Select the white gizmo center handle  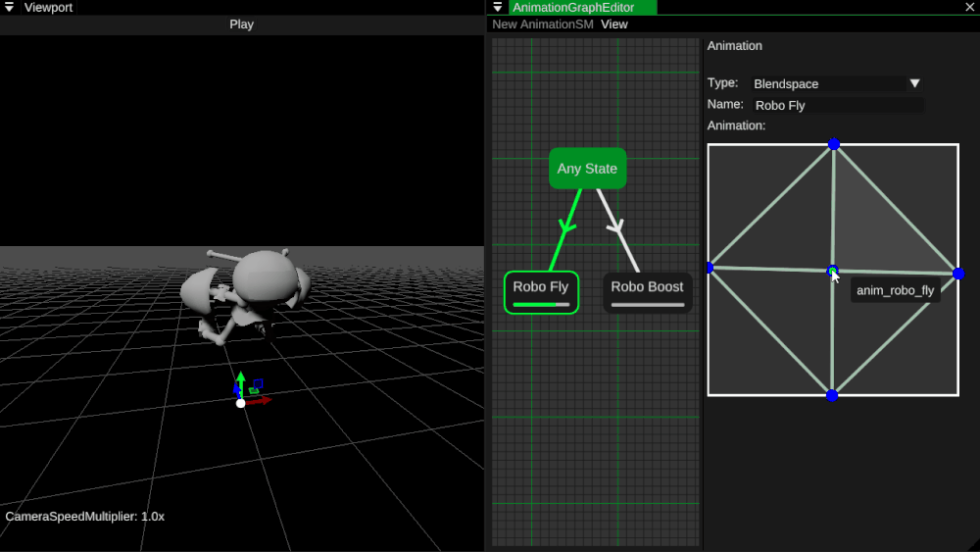click(x=240, y=403)
